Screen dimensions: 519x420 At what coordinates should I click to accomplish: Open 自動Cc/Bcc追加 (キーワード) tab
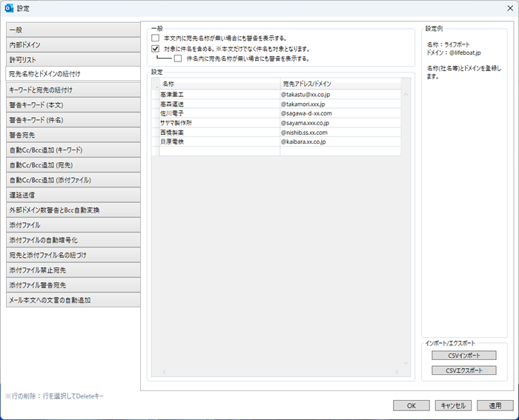(x=73, y=150)
